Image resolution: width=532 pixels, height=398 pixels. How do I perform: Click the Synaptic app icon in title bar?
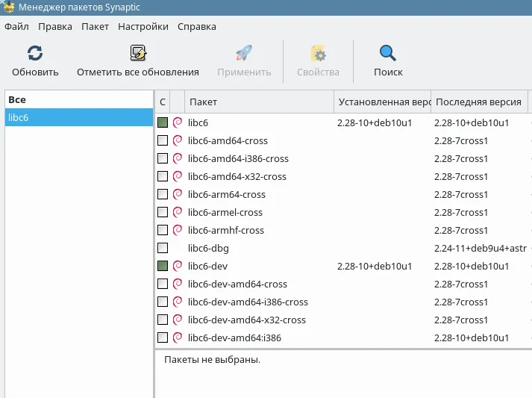click(8, 7)
